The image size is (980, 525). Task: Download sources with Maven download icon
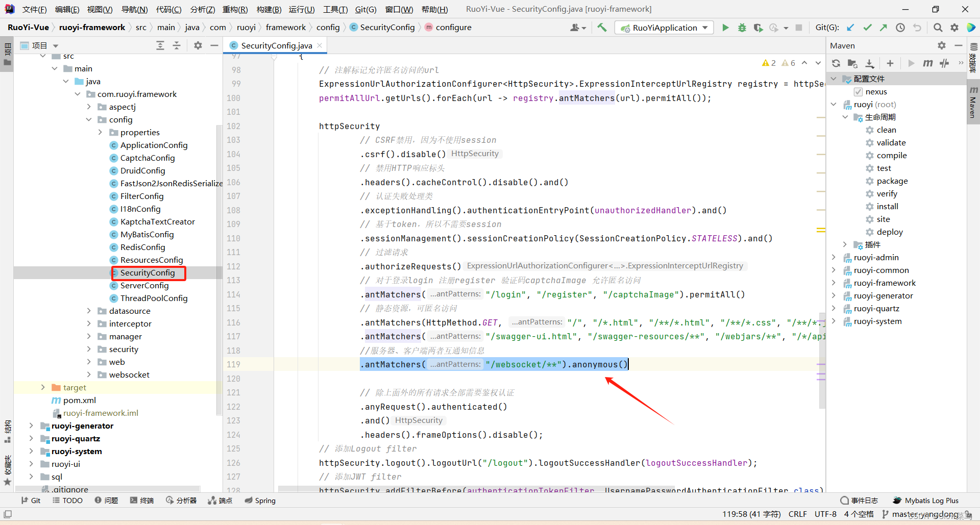click(x=870, y=63)
